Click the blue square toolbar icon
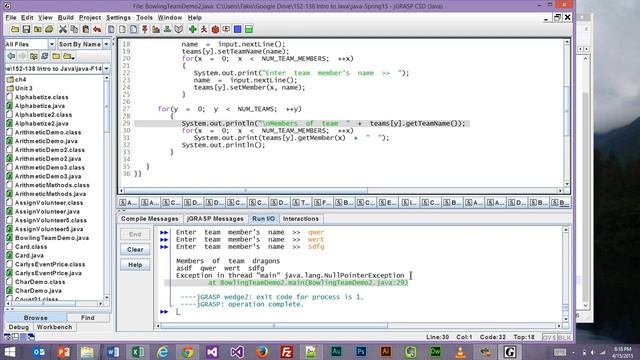640x360 pixels. (238, 29)
